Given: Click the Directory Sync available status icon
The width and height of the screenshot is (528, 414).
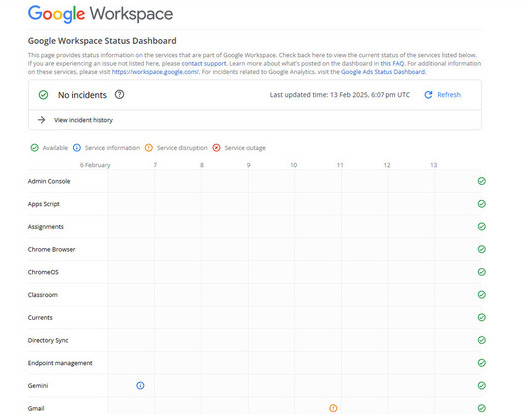Looking at the screenshot, I should tap(482, 340).
